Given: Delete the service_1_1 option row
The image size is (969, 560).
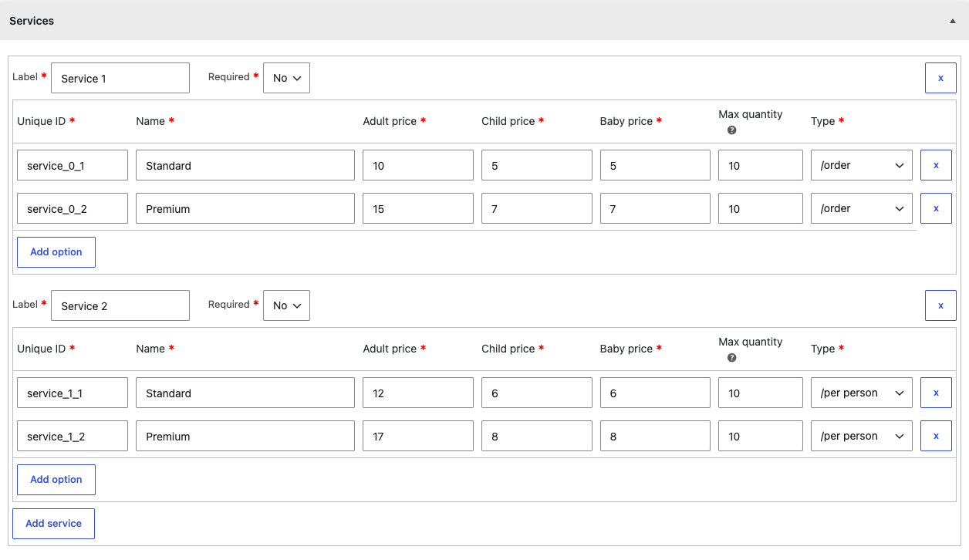Looking at the screenshot, I should (x=936, y=393).
